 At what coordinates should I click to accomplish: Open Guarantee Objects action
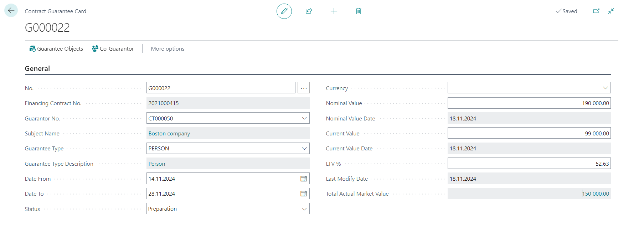56,49
